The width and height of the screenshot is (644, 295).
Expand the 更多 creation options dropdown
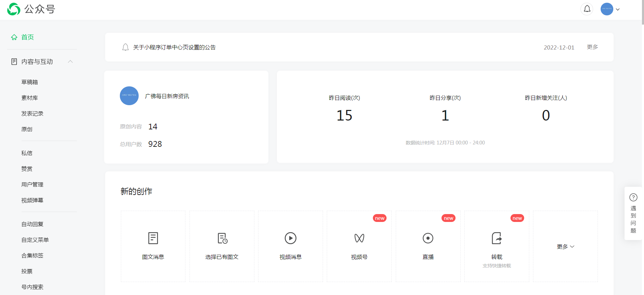(x=565, y=247)
